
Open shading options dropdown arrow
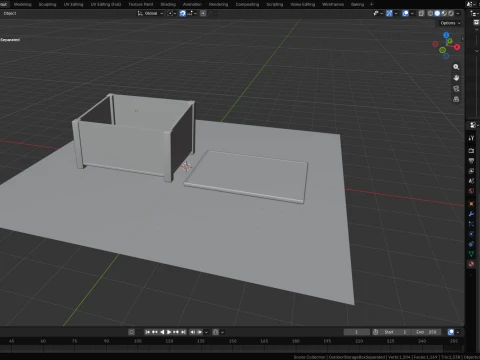click(x=458, y=14)
